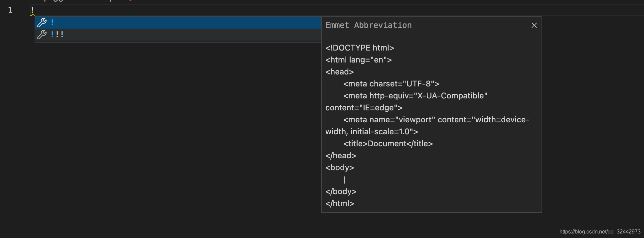
Task: Close the Emmet Abbreviation details panel
Action: pos(534,25)
